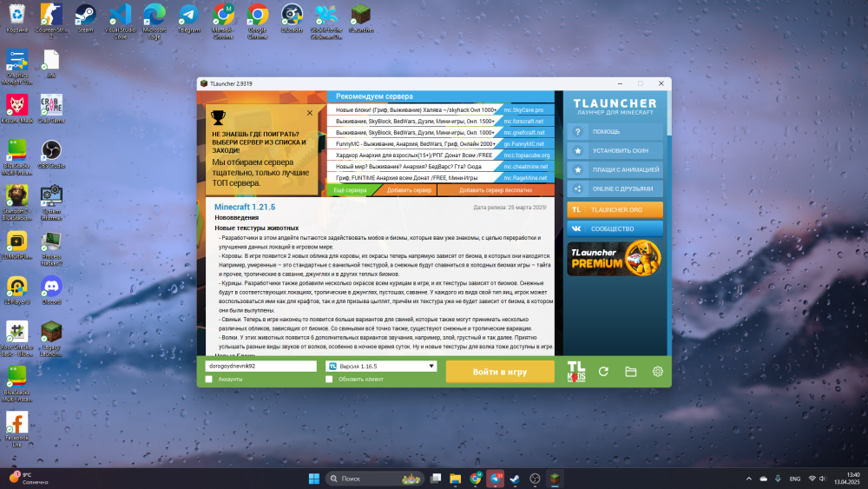Screen dimensions: 868x489
Task: Click the trophy icon in promo panel
Action: [218, 117]
